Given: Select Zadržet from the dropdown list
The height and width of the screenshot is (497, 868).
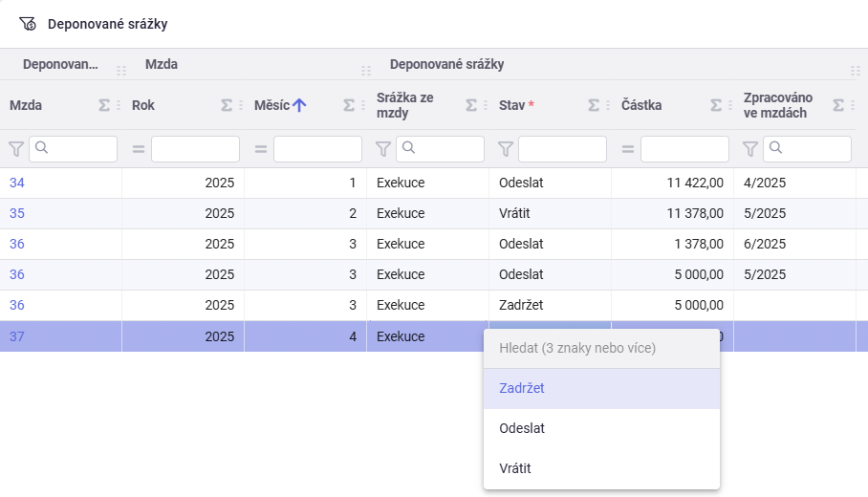Looking at the screenshot, I should (522, 388).
